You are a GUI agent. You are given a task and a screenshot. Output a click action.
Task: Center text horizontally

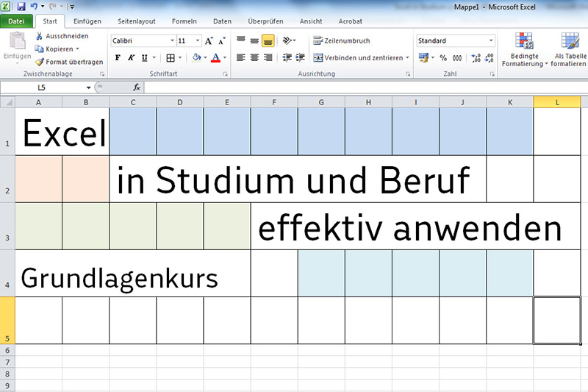tap(254, 57)
